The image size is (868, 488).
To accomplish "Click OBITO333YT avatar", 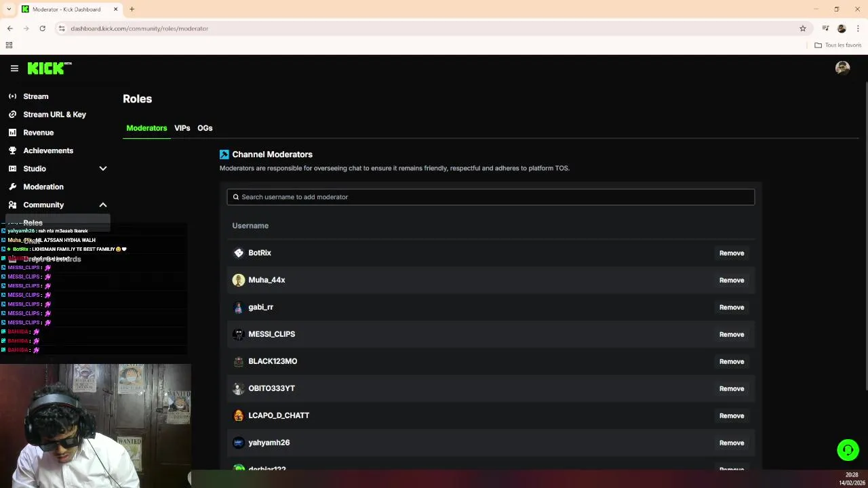I will (x=239, y=388).
